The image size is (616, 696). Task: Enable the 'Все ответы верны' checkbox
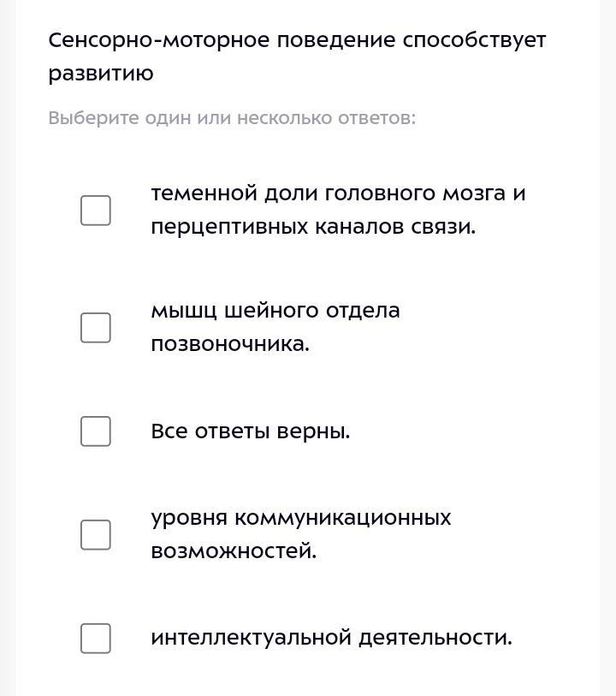(x=96, y=431)
